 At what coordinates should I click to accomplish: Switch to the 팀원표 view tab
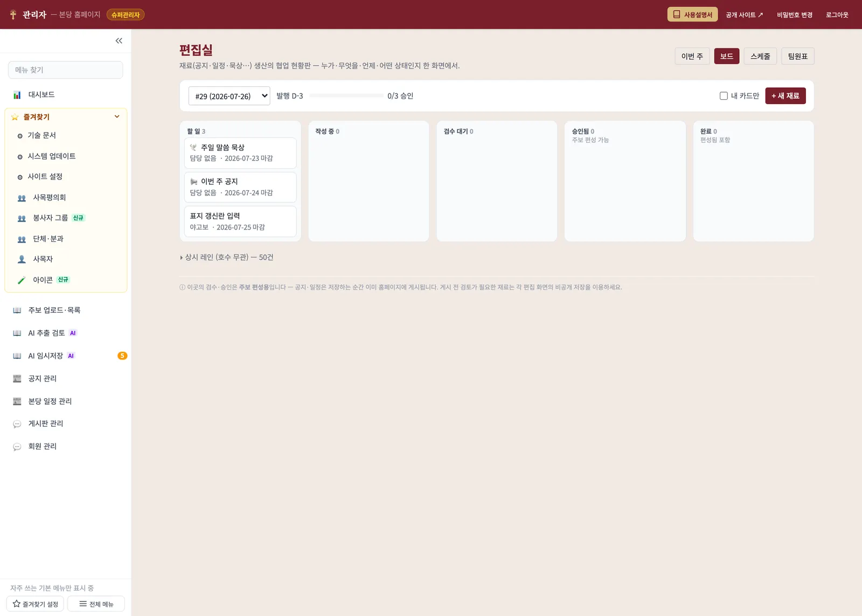click(x=798, y=56)
